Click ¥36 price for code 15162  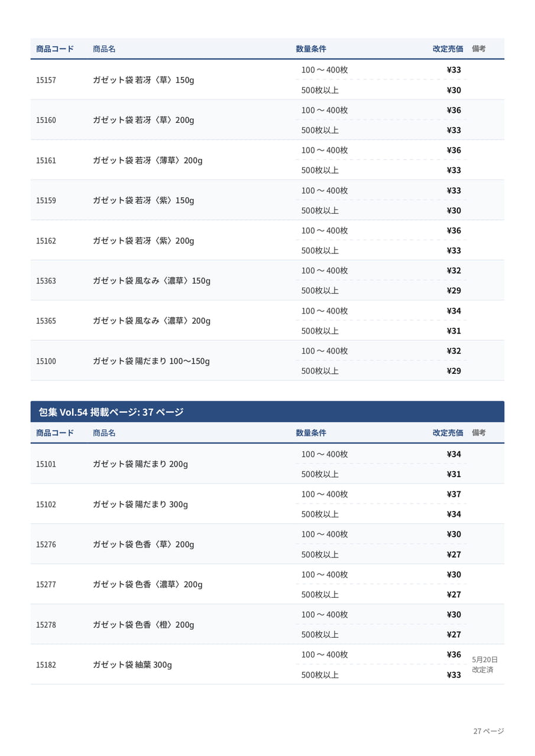[454, 230]
